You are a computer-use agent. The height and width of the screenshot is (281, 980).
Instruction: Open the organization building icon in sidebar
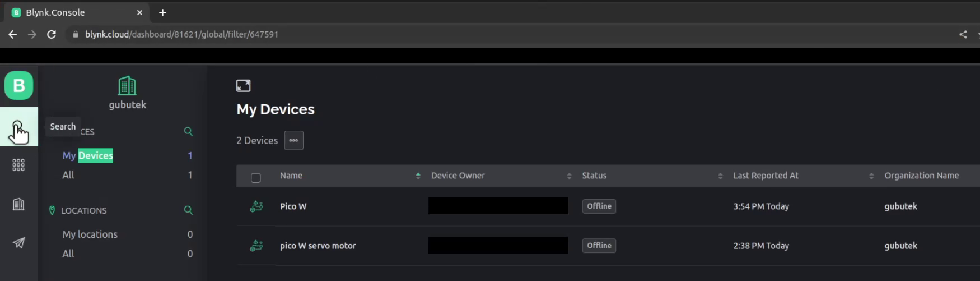[18, 204]
